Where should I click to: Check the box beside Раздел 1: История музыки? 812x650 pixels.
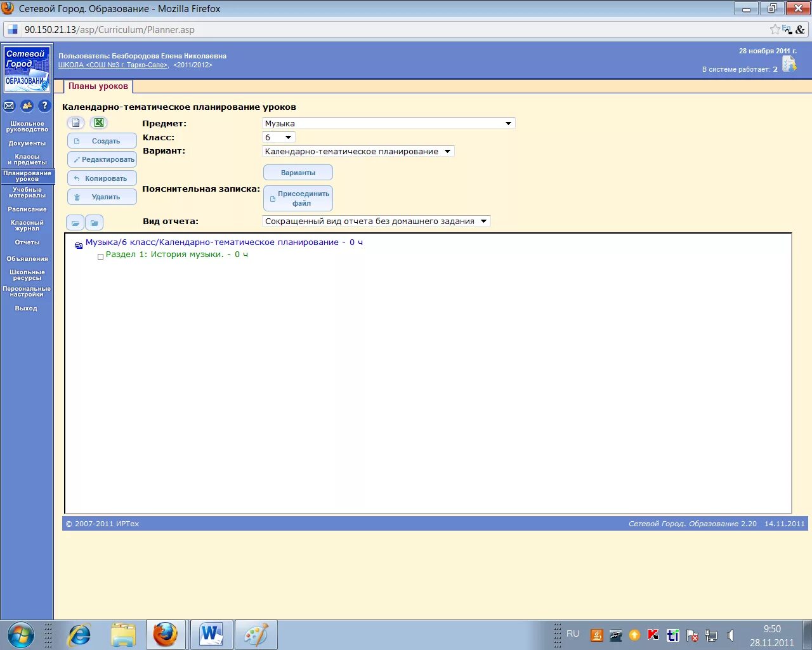(x=100, y=256)
